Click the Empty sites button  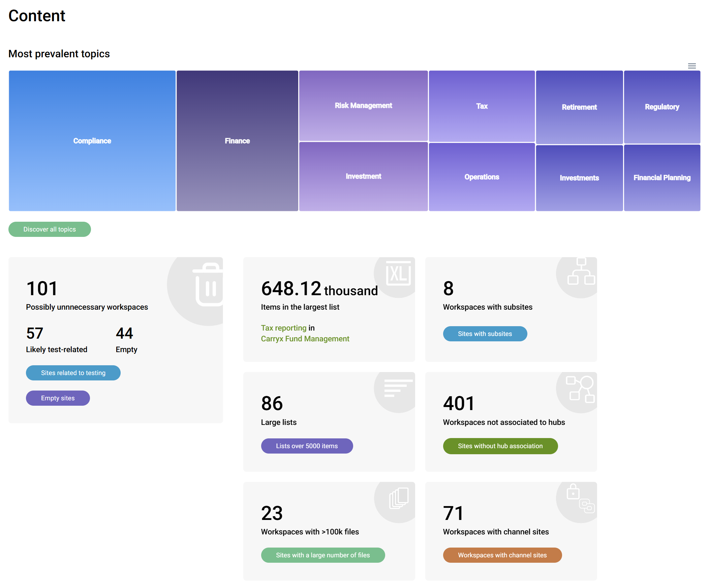[58, 398]
